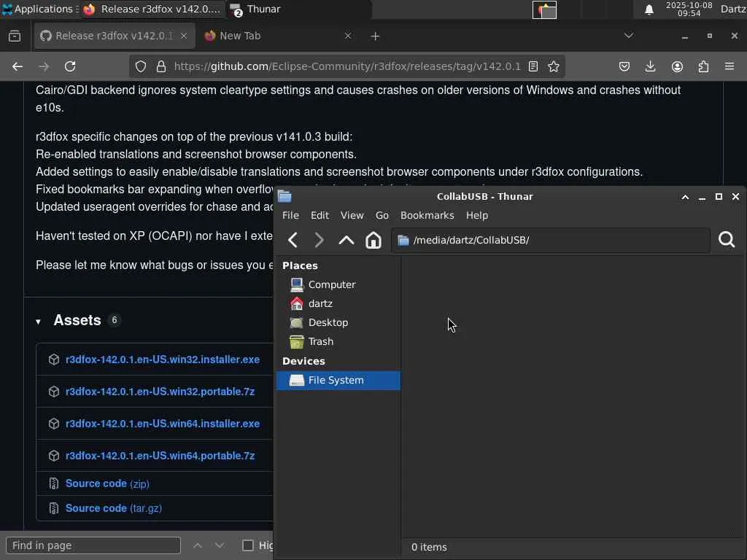The width and height of the screenshot is (747, 560).
Task: Select File System device
Action: click(338, 381)
